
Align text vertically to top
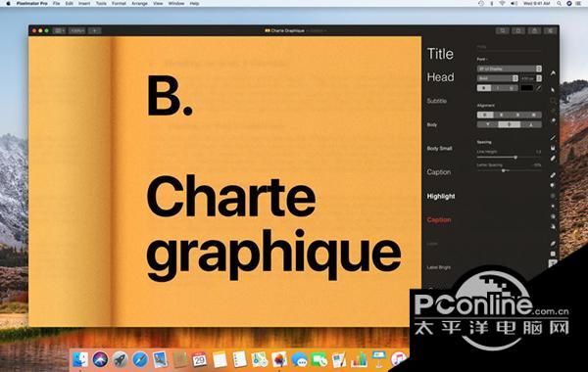487,124
